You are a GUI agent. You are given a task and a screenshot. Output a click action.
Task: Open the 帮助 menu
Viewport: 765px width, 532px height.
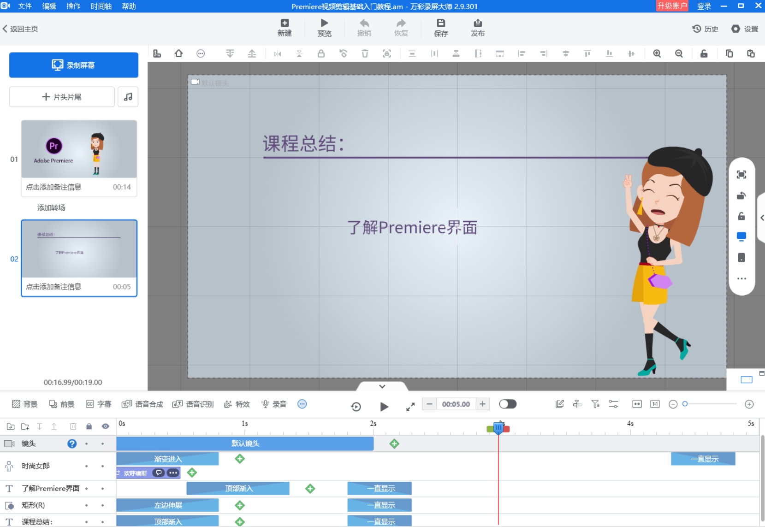pyautogui.click(x=129, y=6)
